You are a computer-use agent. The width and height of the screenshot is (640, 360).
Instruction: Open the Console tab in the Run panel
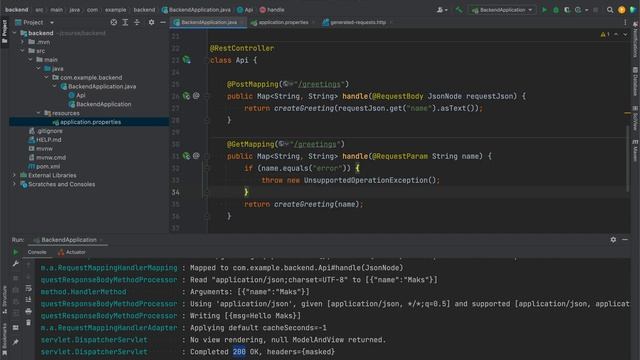pyautogui.click(x=37, y=252)
